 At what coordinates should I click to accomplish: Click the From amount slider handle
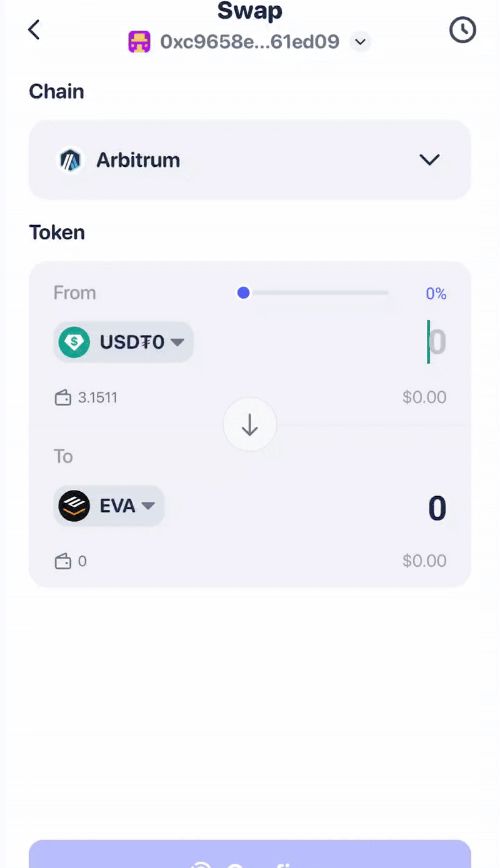244,292
